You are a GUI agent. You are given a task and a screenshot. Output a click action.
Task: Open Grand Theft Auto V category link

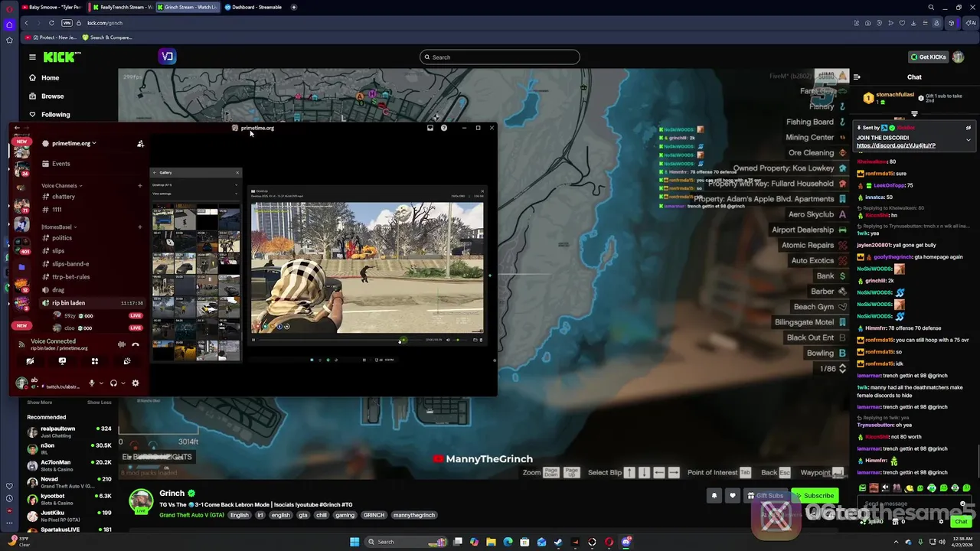(x=191, y=515)
